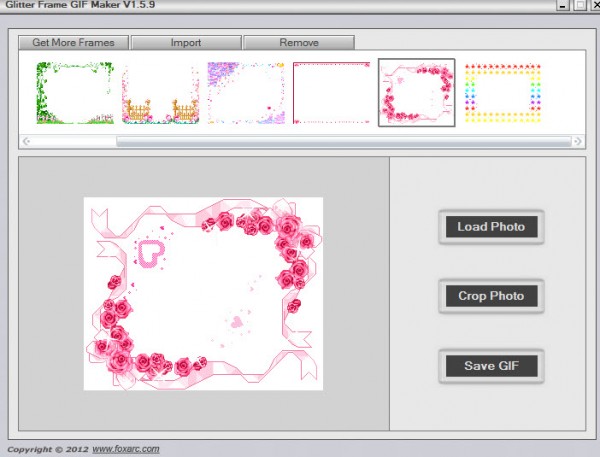600x457 pixels.
Task: Click the Load Photo button
Action: point(491,227)
